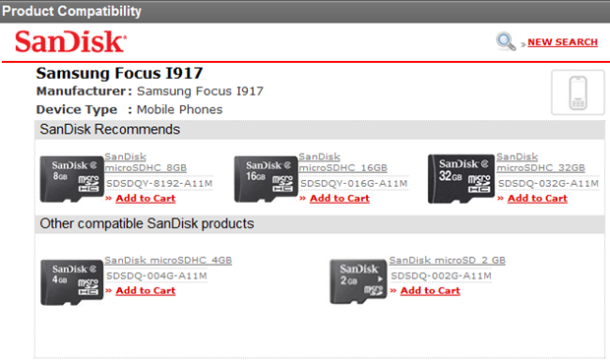The image size is (610, 364).
Task: Add the 4GB microSDHC card to cart
Action: click(x=146, y=291)
